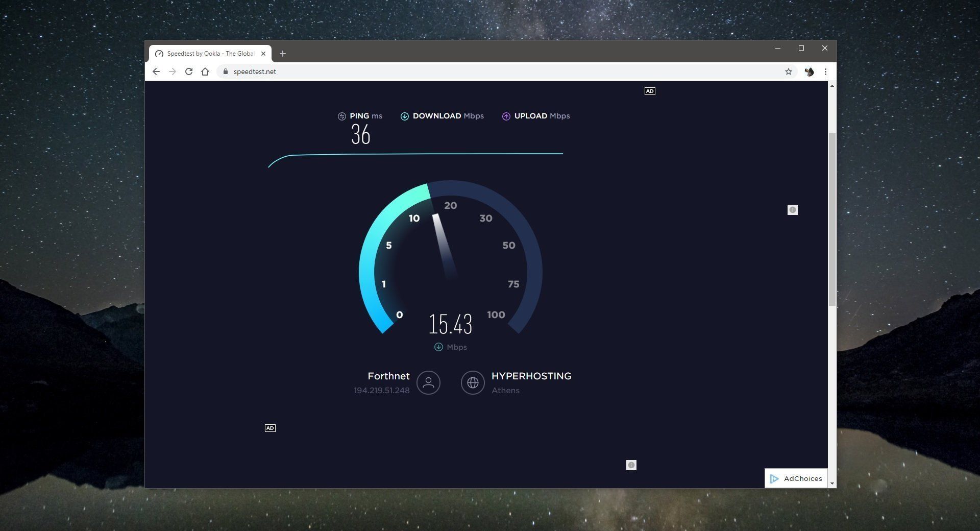Click the UPLOAD arrow icon
The width and height of the screenshot is (980, 531).
[506, 116]
